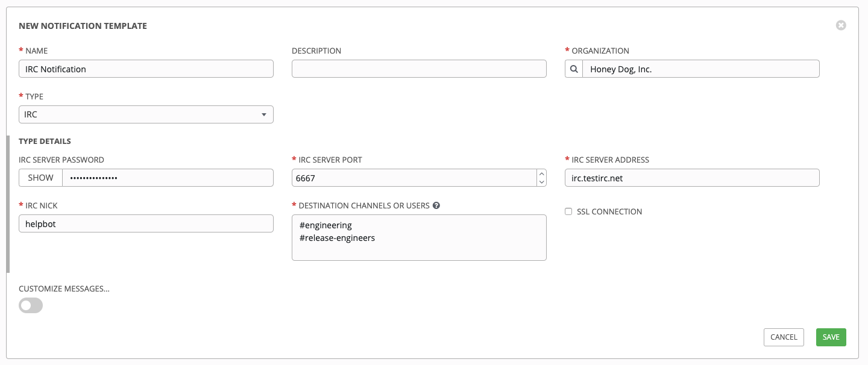868x365 pixels.
Task: Click the CUSTOMIZE MESSAGES... label
Action: point(64,289)
